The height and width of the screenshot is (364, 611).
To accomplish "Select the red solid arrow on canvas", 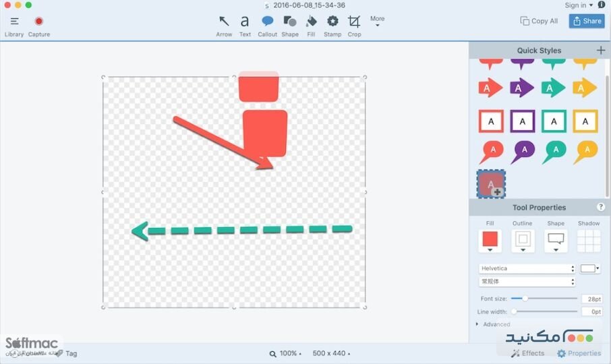I will (223, 143).
